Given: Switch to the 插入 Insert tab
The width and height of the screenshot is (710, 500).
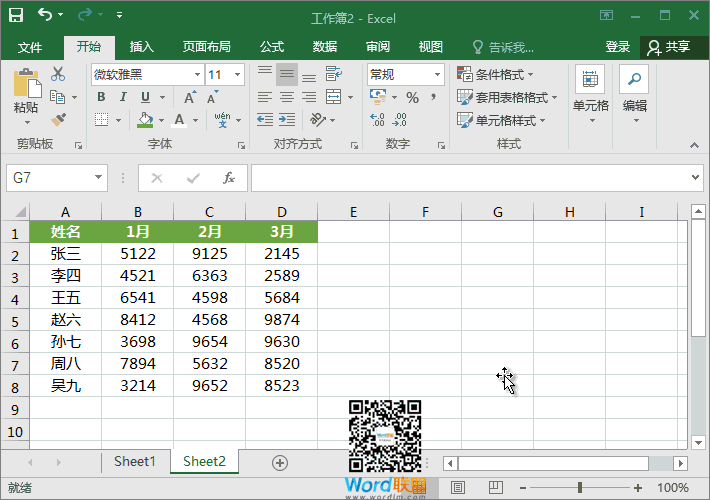Looking at the screenshot, I should [142, 47].
